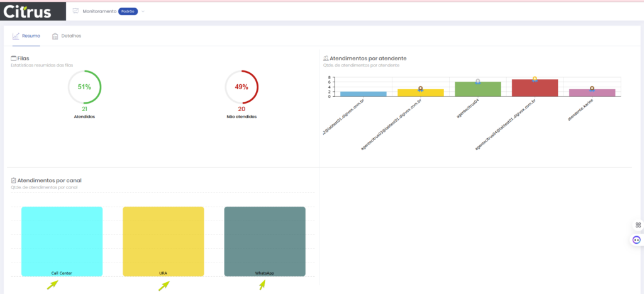Viewport: 644px width, 294px height.
Task: Click the Padrão badge
Action: click(128, 11)
